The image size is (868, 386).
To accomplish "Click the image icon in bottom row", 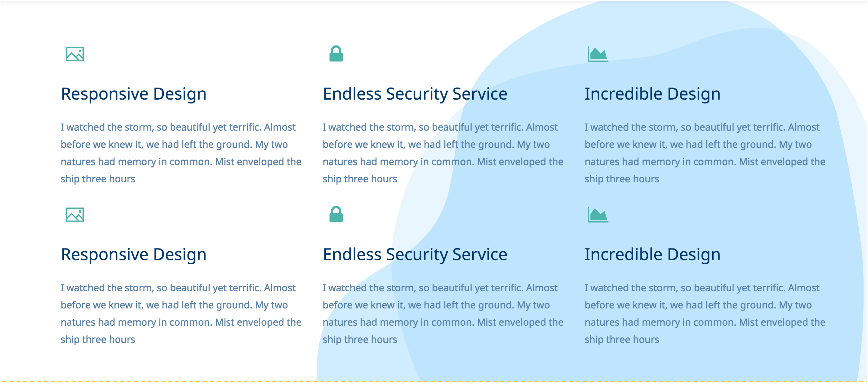I will [x=75, y=215].
